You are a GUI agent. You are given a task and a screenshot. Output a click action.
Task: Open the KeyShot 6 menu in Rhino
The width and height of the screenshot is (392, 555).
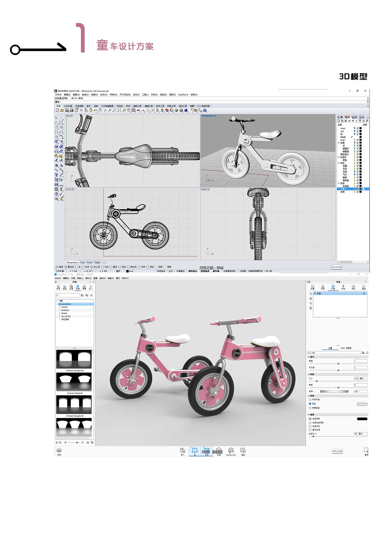pos(183,95)
